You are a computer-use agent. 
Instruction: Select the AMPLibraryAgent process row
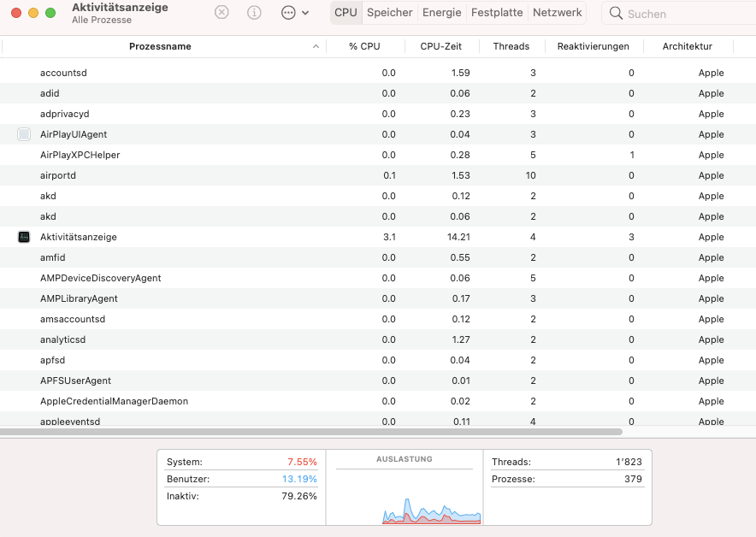click(378, 299)
